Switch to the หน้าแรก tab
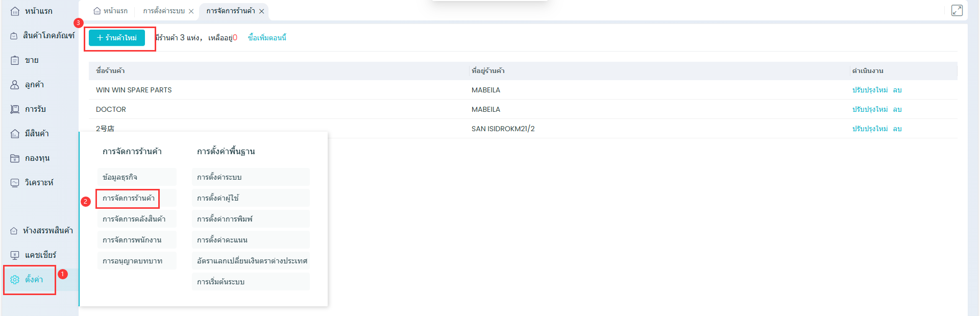This screenshot has height=316, width=980. tap(111, 11)
